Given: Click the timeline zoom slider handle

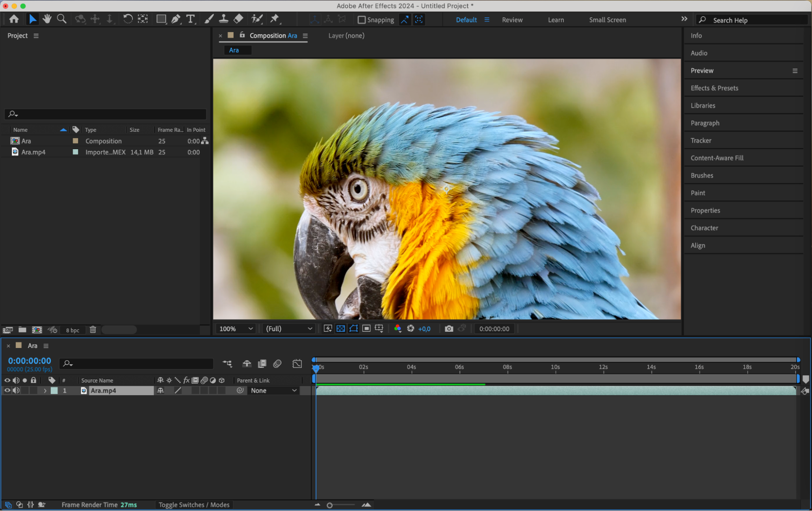Looking at the screenshot, I should point(329,505).
